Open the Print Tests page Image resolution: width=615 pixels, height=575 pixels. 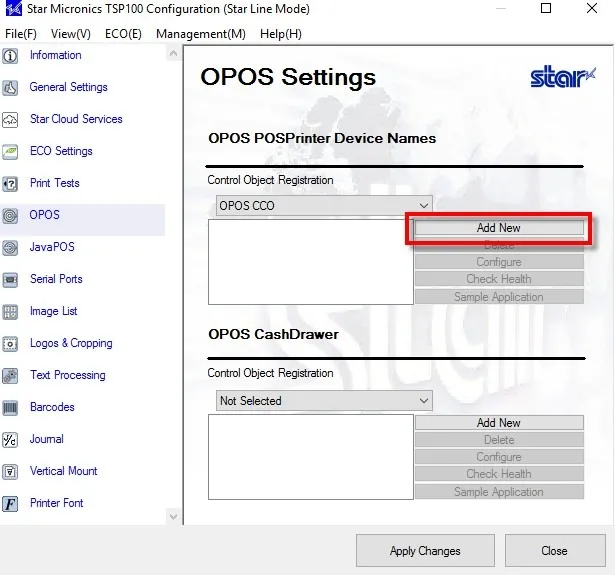pyautogui.click(x=55, y=183)
